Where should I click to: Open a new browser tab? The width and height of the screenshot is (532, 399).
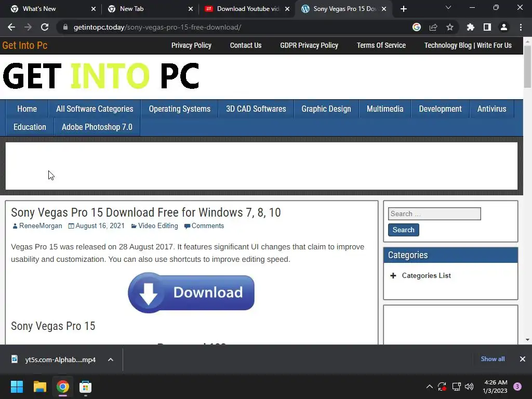[403, 9]
